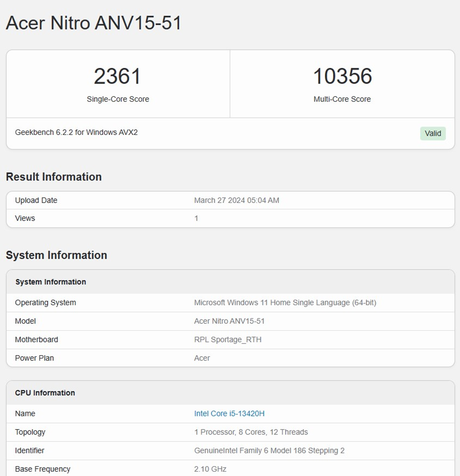460x476 pixels.
Task: Click the Geekbench 6.2.2 for Windows AVX2 text
Action: [76, 132]
